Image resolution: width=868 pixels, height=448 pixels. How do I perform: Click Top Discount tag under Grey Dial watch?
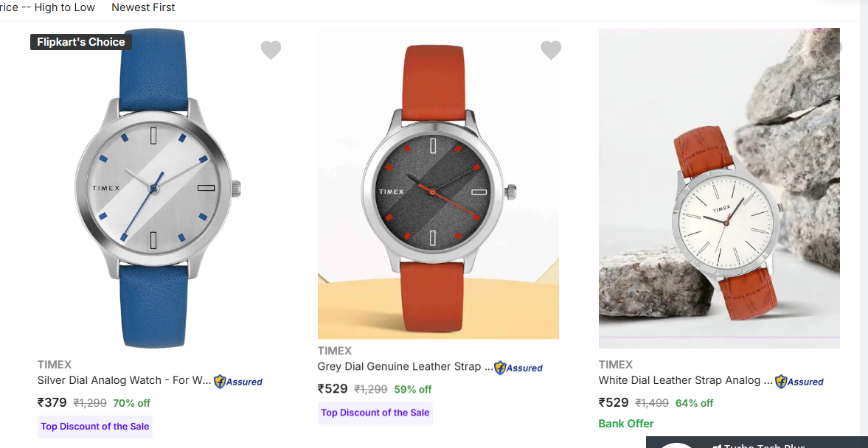pos(375,413)
